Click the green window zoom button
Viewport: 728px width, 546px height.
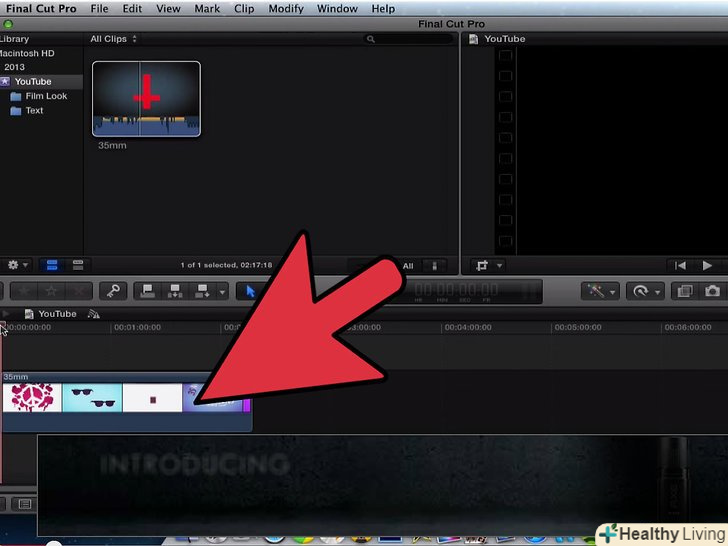click(8, 24)
